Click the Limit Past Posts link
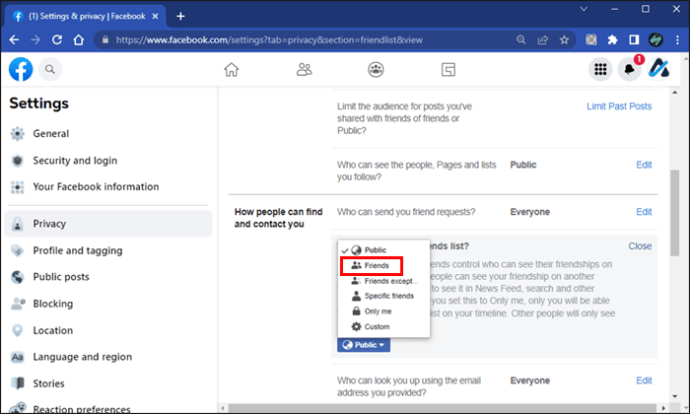The image size is (690, 414). [618, 107]
